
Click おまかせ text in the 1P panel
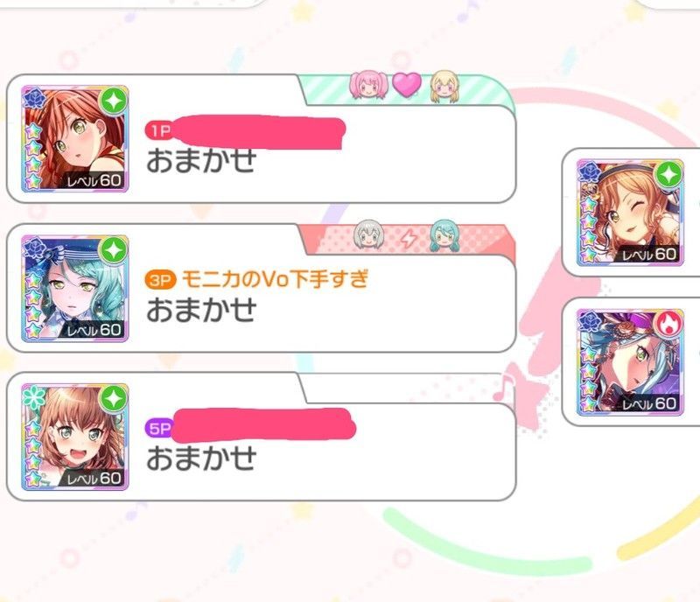pyautogui.click(x=202, y=161)
